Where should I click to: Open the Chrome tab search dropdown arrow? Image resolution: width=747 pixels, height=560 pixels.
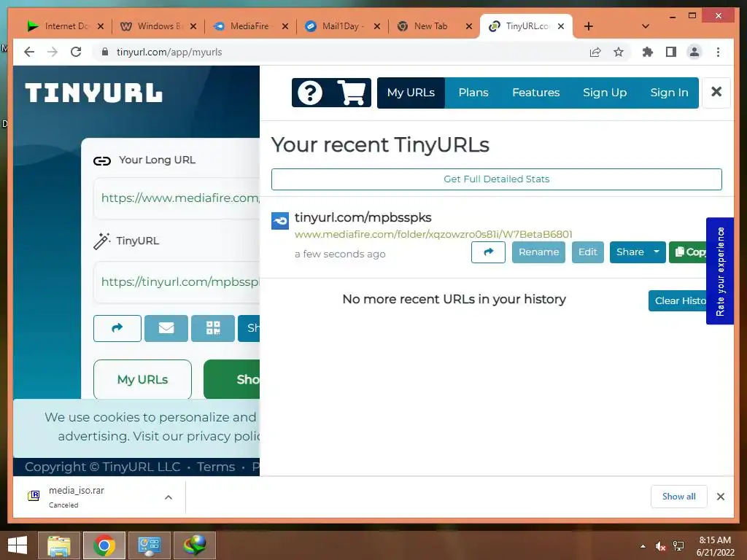646,26
